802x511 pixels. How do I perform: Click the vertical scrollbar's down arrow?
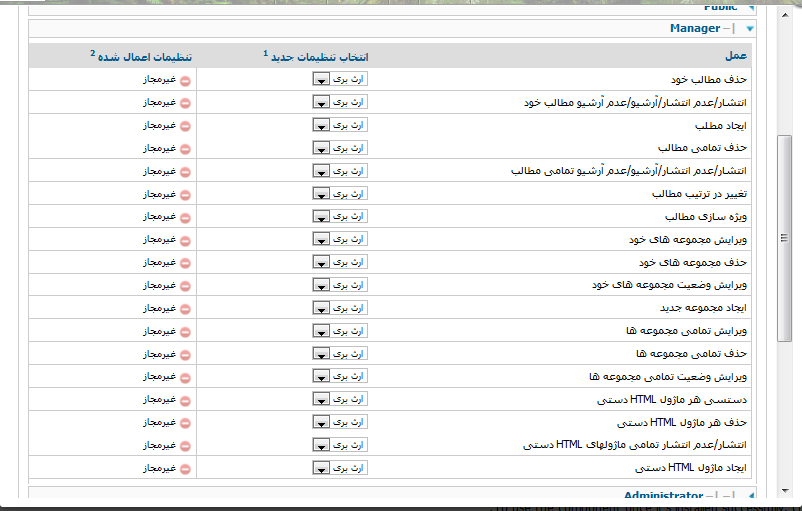785,490
